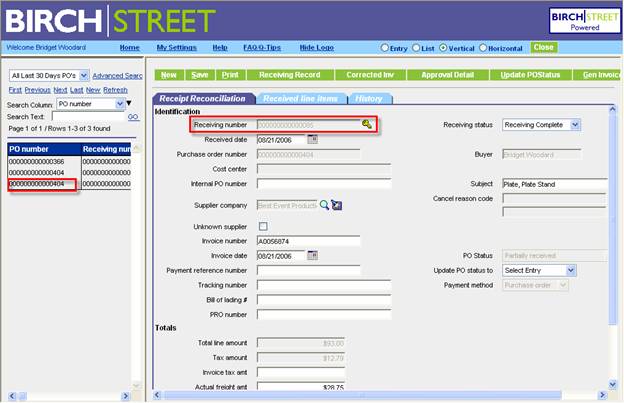
Task: Select the Horizontal view radio button
Action: tap(483, 48)
